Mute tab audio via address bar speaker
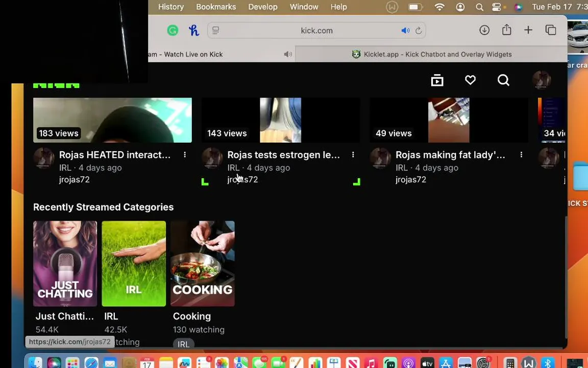This screenshot has width=588, height=368. (405, 31)
